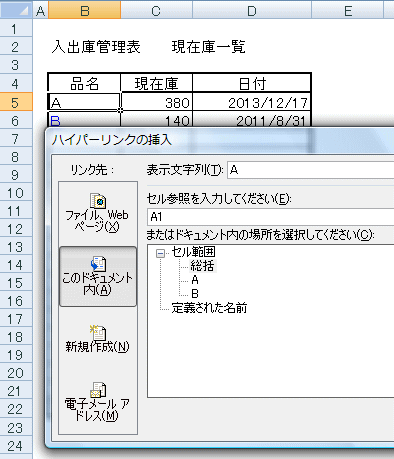394x459 pixels.
Task: Click the 日付 header cell
Action: (252, 83)
